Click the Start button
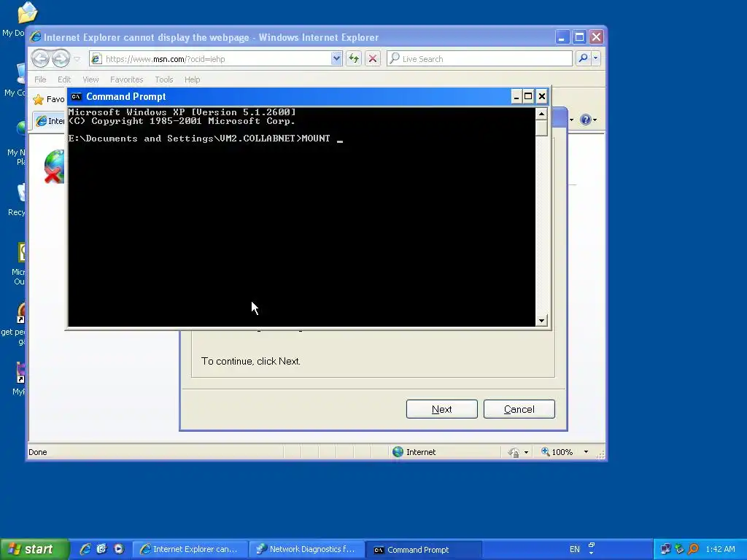This screenshot has width=747, height=560. coord(34,549)
